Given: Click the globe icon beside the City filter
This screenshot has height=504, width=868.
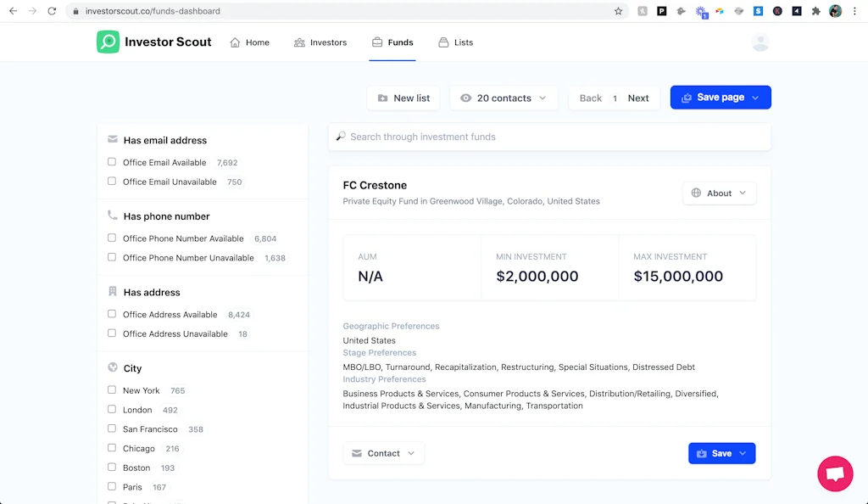Looking at the screenshot, I should coord(111,367).
